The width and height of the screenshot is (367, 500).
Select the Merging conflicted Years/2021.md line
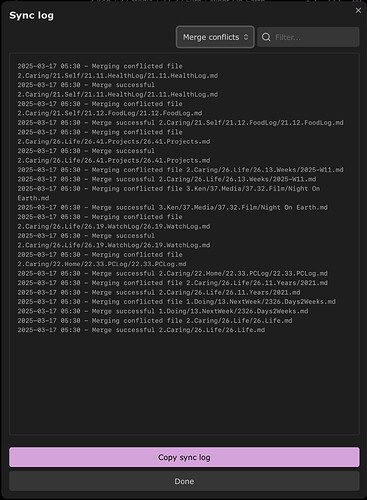[x=172, y=283]
